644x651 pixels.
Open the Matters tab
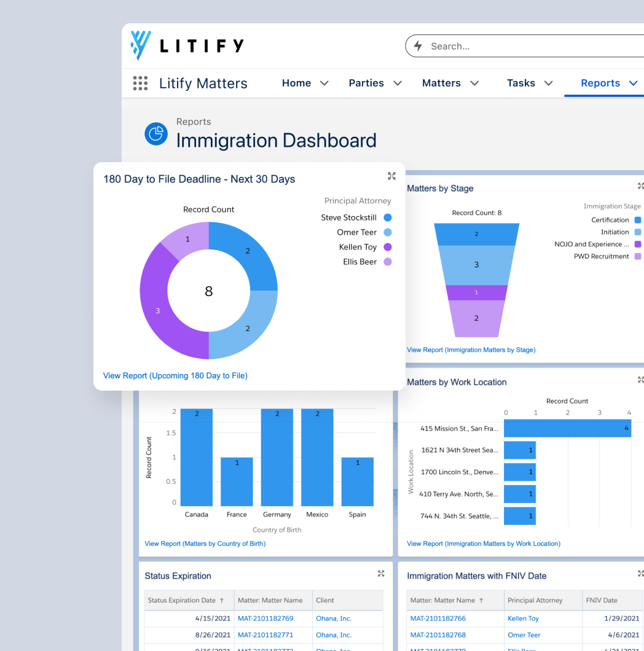441,83
